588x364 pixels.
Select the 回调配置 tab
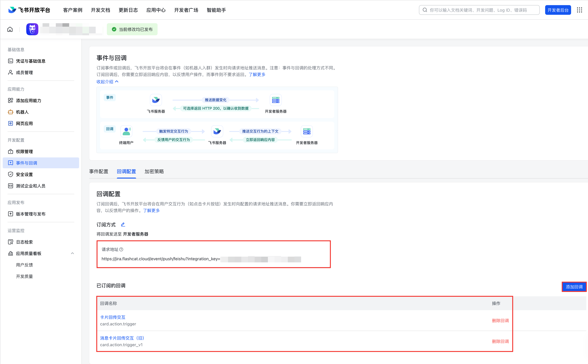point(126,171)
